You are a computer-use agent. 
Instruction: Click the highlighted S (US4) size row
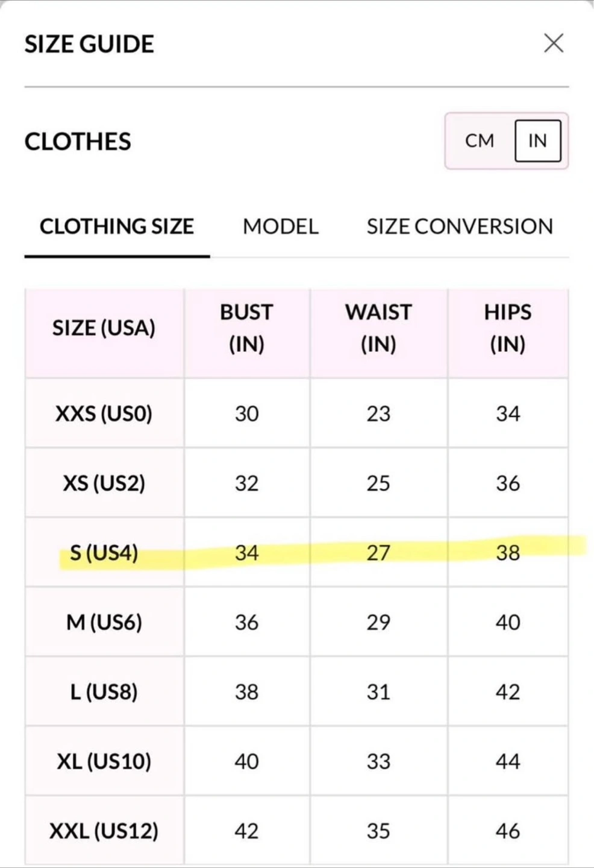coord(296,552)
